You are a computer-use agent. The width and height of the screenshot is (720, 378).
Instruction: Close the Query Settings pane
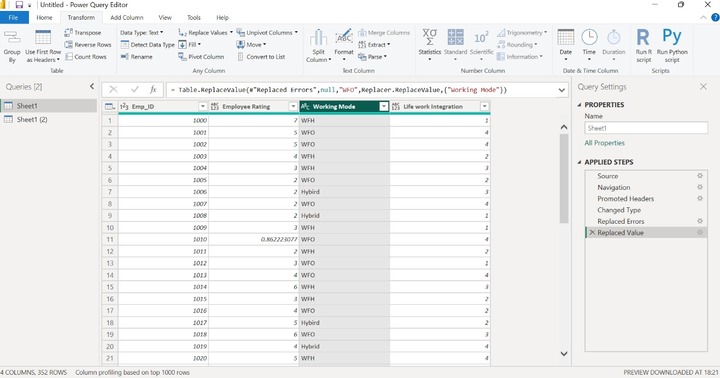point(703,86)
